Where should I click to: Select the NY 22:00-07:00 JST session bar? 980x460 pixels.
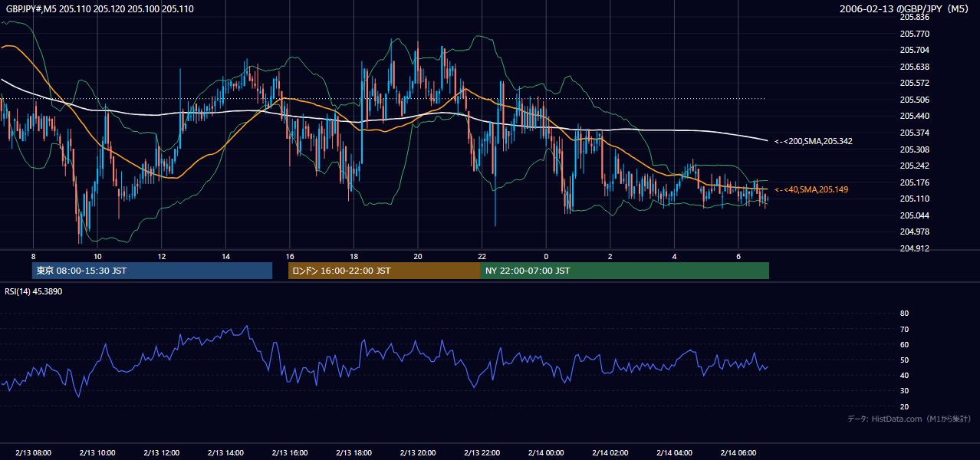coord(625,271)
